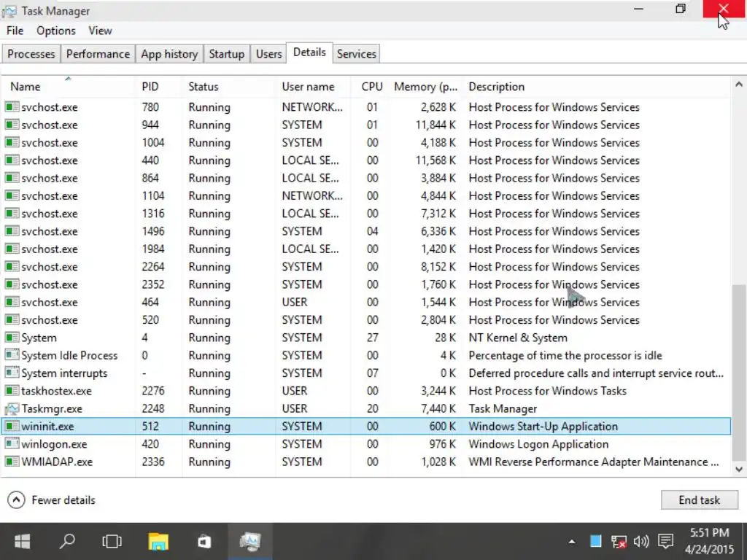Click the vertical scrollbar thumb
This screenshot has width=747, height=560.
point(738,373)
